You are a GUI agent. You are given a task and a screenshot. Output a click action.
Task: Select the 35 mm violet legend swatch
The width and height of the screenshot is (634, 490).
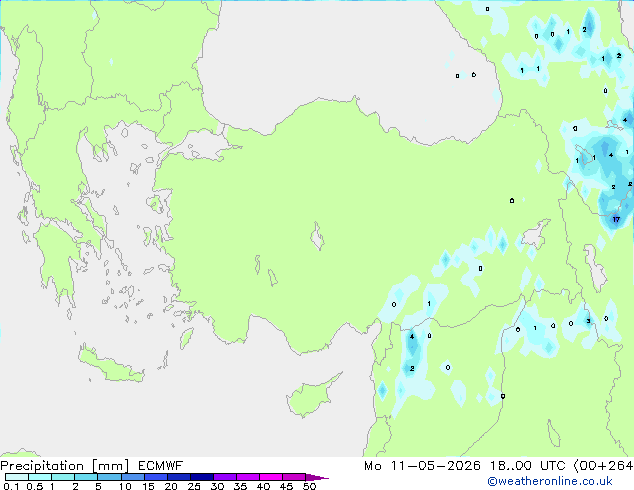(x=248, y=477)
